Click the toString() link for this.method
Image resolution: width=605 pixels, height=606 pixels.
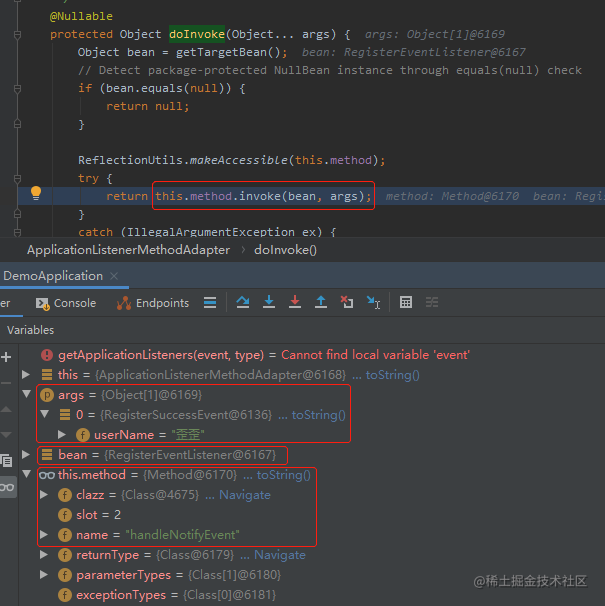pyautogui.click(x=284, y=475)
